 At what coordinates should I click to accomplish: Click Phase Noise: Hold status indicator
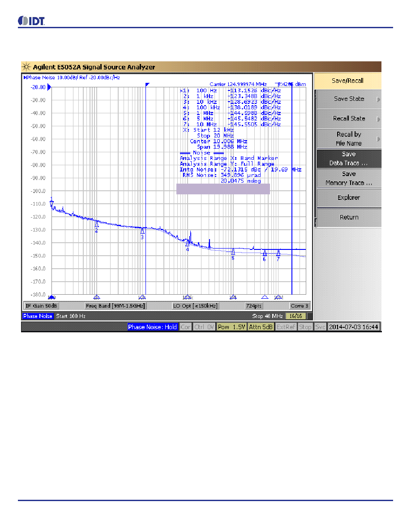[152, 327]
